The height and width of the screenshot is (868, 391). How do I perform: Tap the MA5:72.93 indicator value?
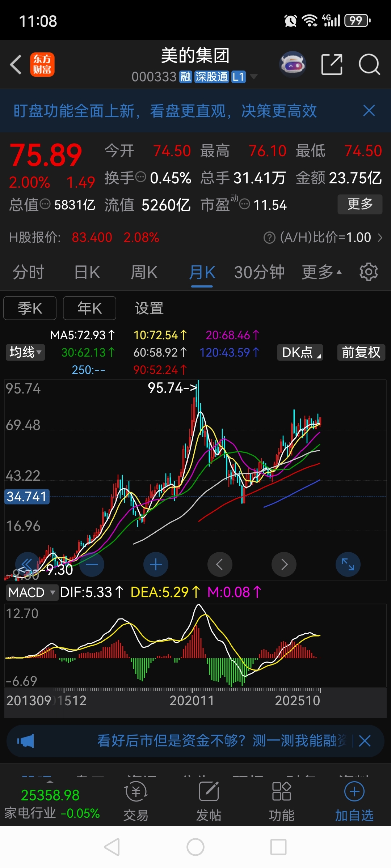coord(83,335)
